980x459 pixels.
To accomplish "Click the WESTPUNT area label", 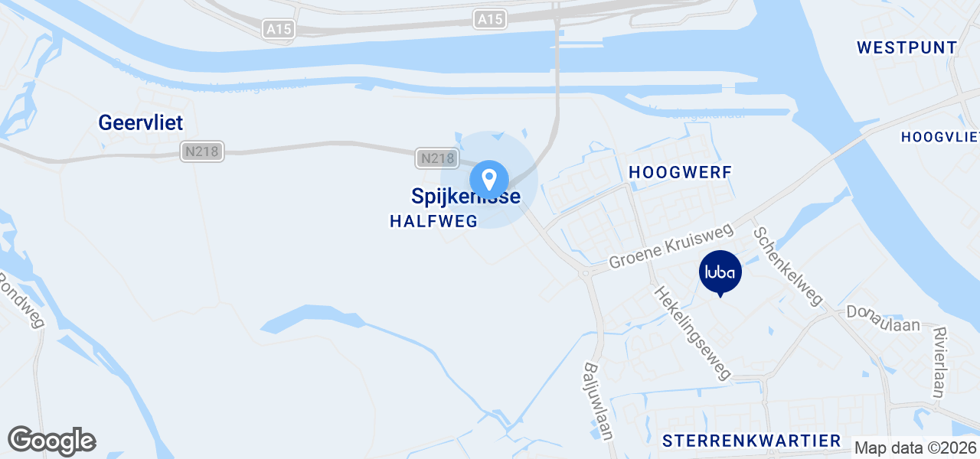I will tap(907, 47).
